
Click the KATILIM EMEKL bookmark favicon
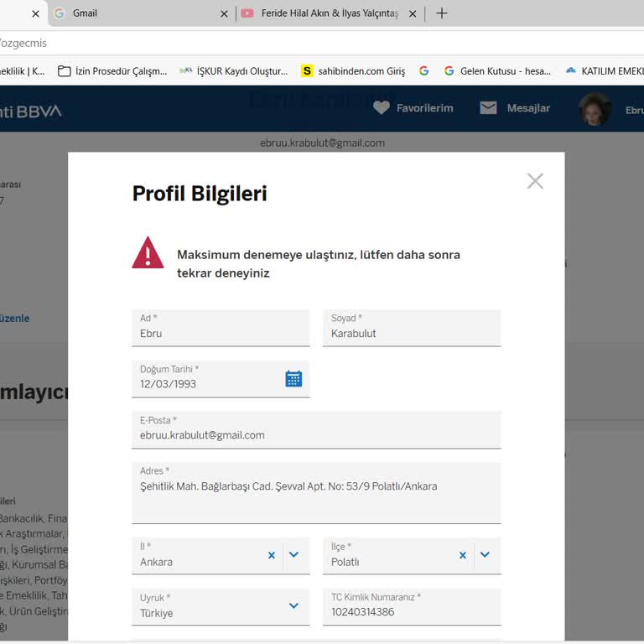tap(571, 70)
